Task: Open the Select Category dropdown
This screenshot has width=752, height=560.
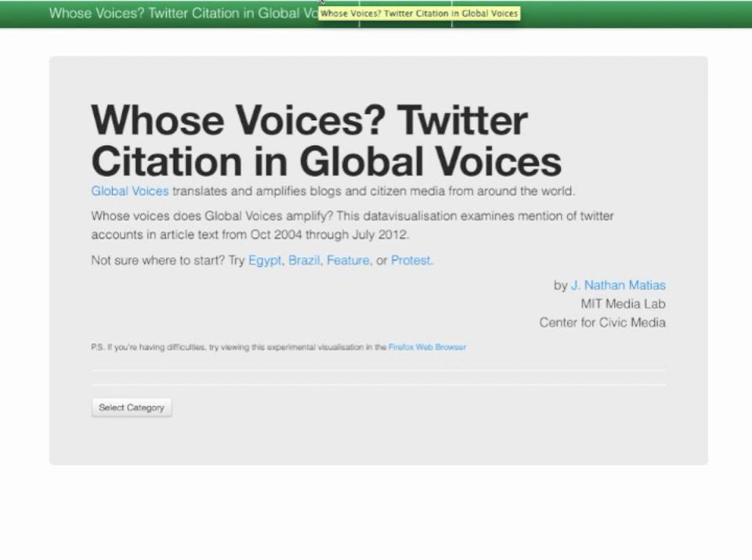Action: [x=132, y=407]
